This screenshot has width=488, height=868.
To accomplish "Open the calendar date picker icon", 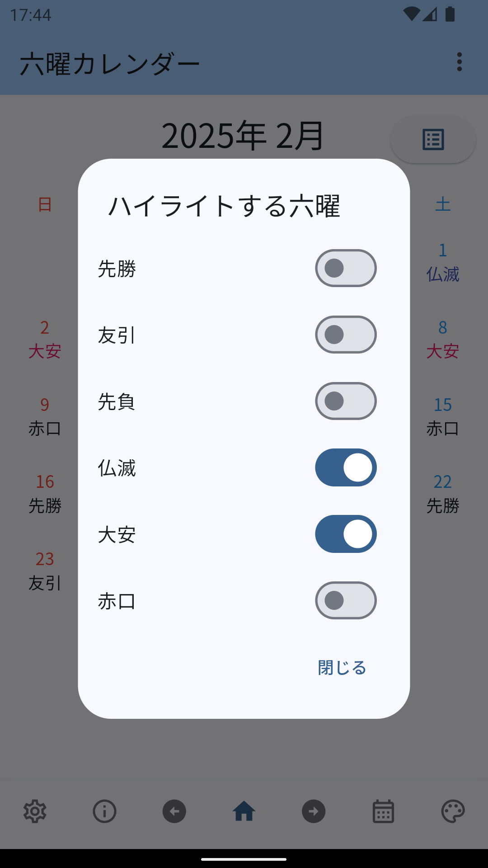I will (x=383, y=811).
